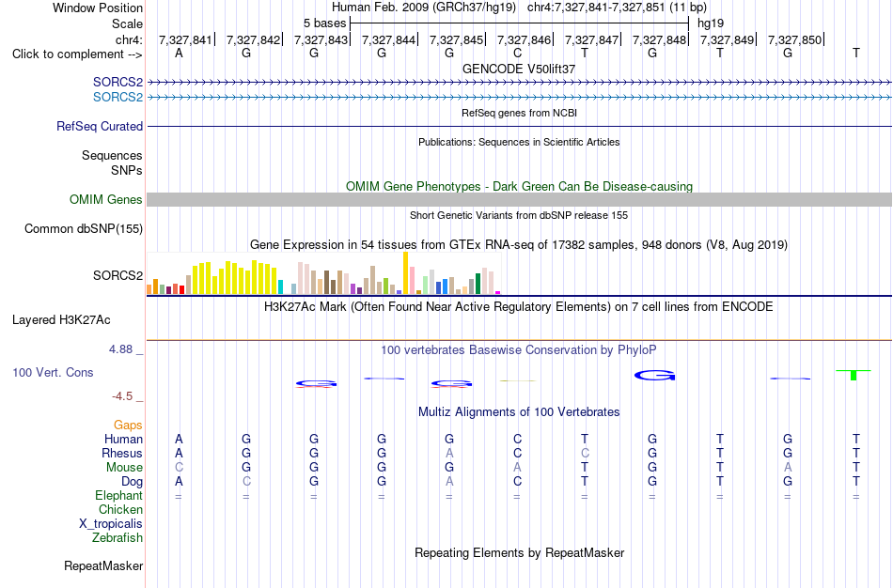The width and height of the screenshot is (893, 588).
Task: Select the tall gold bar in expression chart
Action: click(x=405, y=272)
